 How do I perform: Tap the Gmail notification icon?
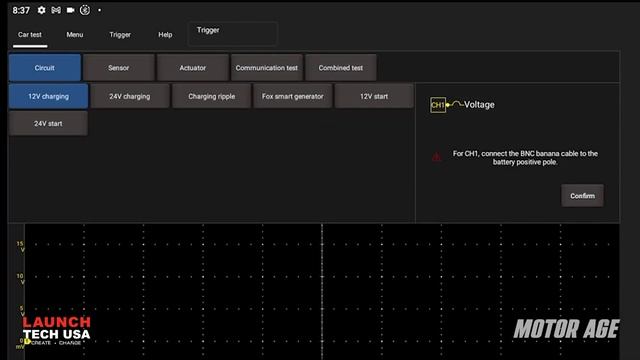coord(56,10)
